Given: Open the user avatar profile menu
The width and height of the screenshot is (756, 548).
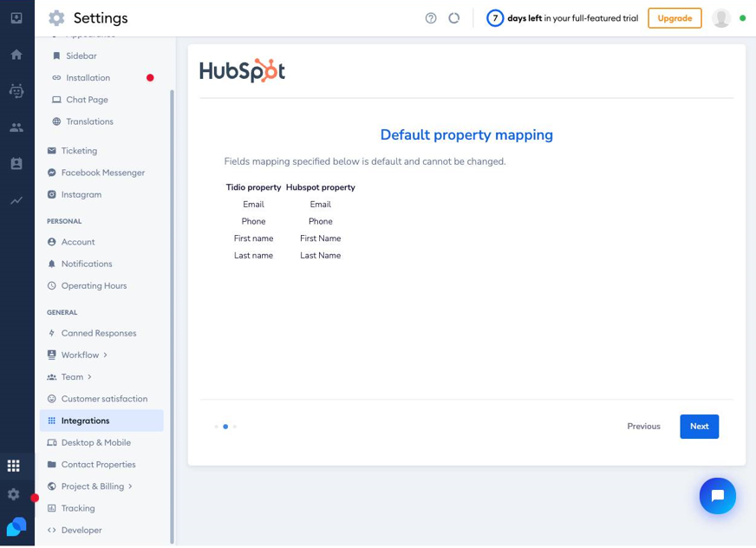Looking at the screenshot, I should (x=720, y=18).
